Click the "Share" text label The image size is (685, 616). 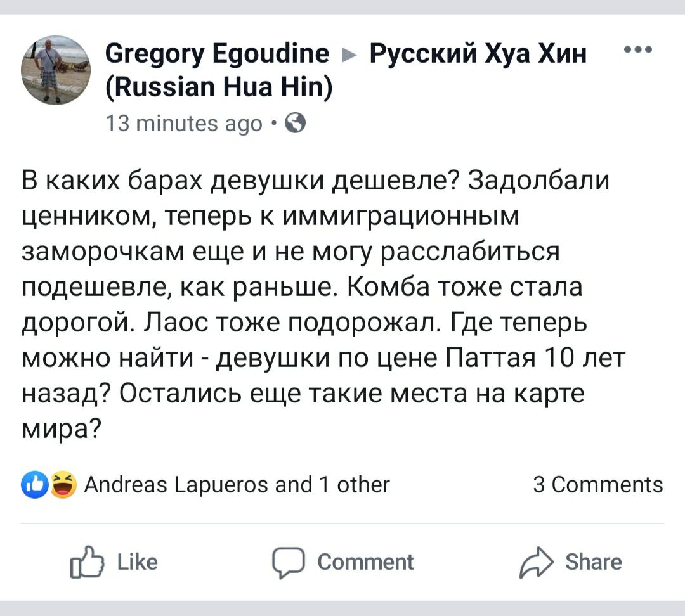593,562
